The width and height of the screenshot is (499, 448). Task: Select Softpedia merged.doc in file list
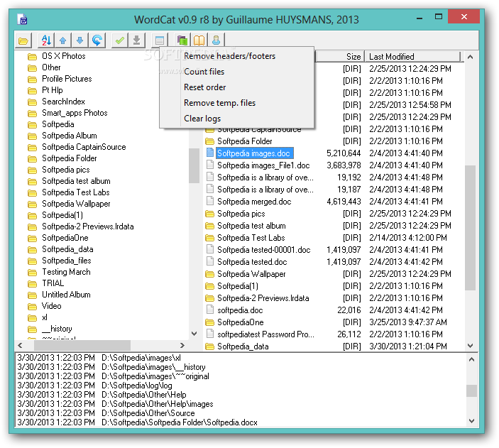point(254,202)
